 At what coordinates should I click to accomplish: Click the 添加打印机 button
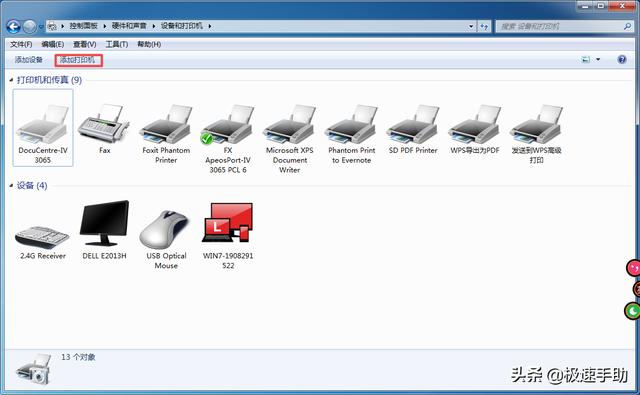coord(78,60)
